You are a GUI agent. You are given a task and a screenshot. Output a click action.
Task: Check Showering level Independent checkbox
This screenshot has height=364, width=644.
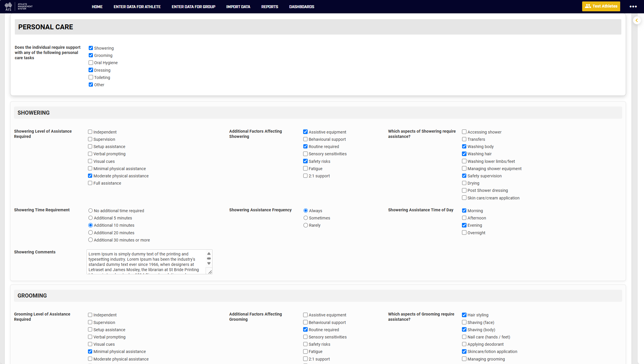point(90,132)
